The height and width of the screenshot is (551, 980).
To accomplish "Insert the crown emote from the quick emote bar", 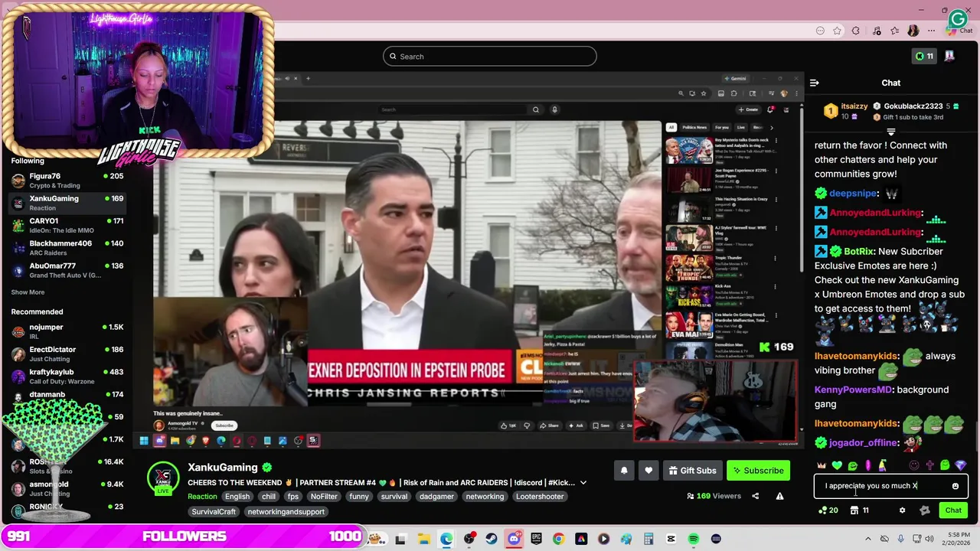I will 822,465.
